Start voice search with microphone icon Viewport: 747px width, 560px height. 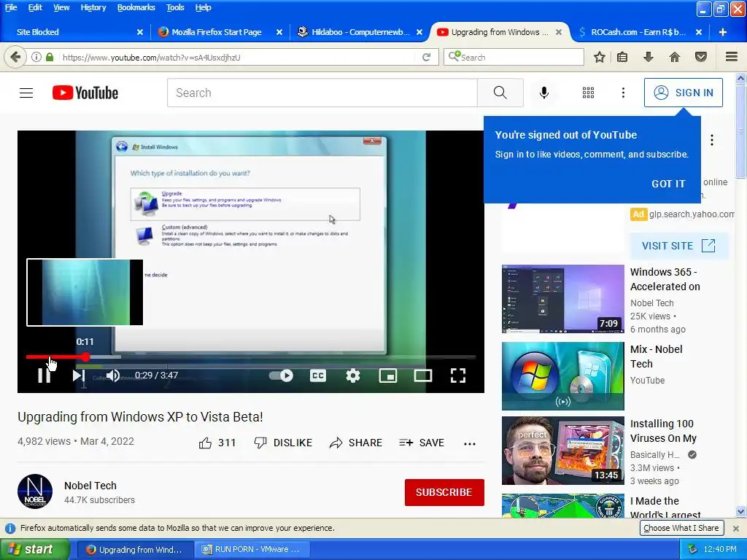pyautogui.click(x=543, y=93)
